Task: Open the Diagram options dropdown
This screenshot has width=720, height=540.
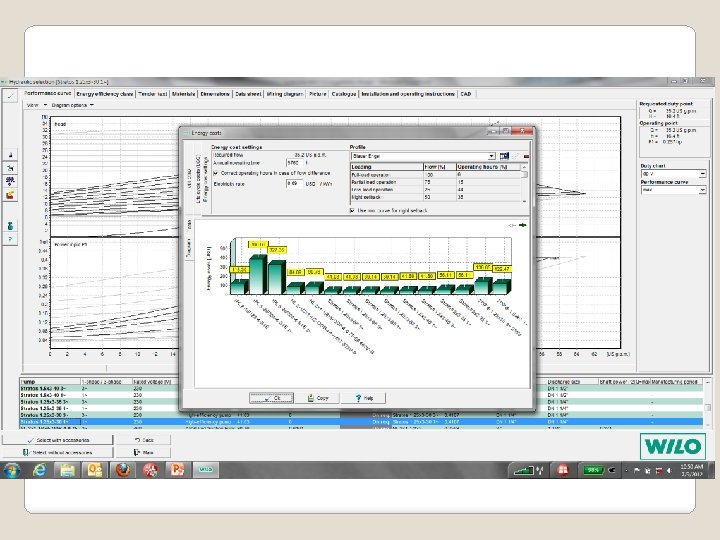Action: [73, 105]
